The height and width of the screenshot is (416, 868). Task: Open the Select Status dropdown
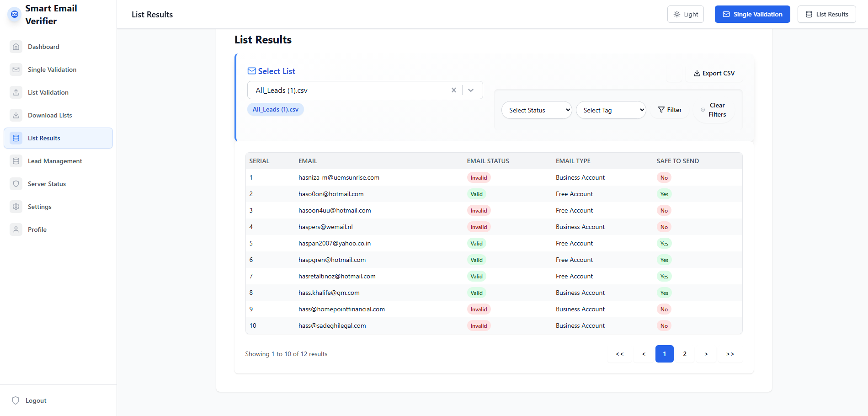pos(536,110)
